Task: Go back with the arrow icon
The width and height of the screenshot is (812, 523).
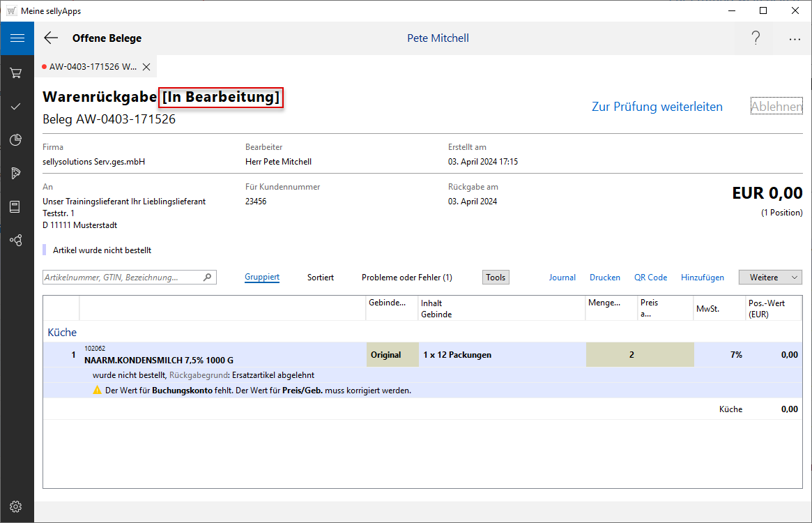Action: [x=51, y=38]
